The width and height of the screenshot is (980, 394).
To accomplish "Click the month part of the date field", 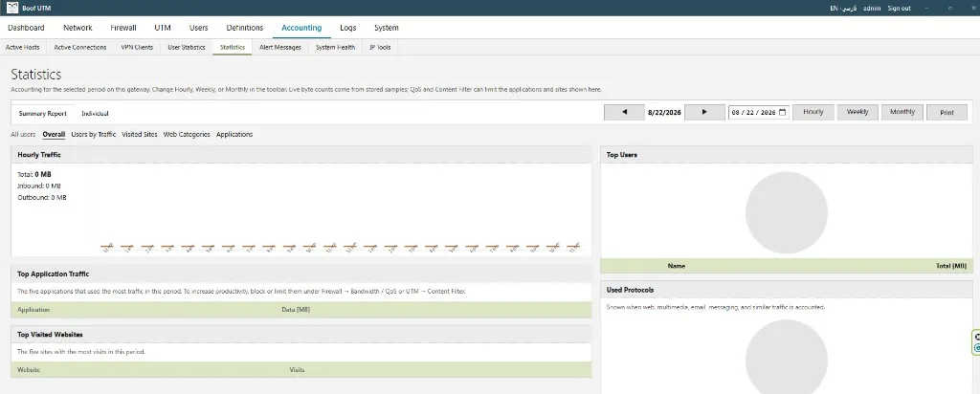I will click(736, 113).
